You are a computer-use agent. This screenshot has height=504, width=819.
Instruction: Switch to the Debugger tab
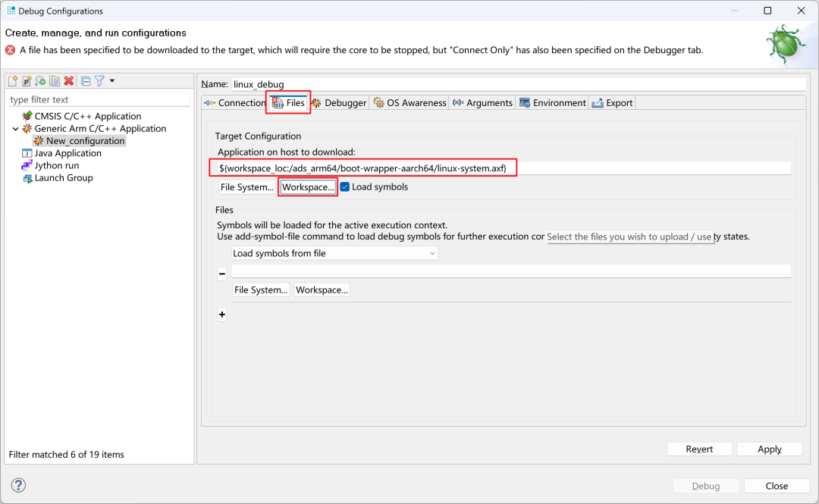[339, 103]
